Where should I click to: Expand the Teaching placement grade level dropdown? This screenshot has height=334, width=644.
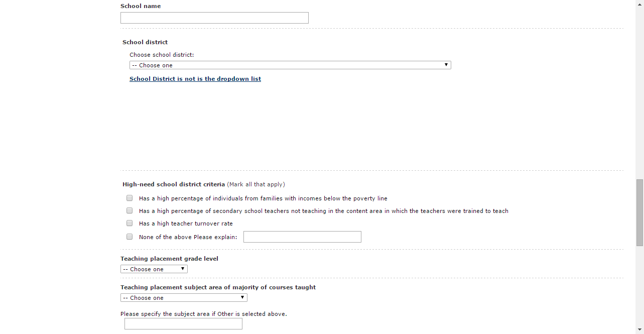[x=154, y=269]
